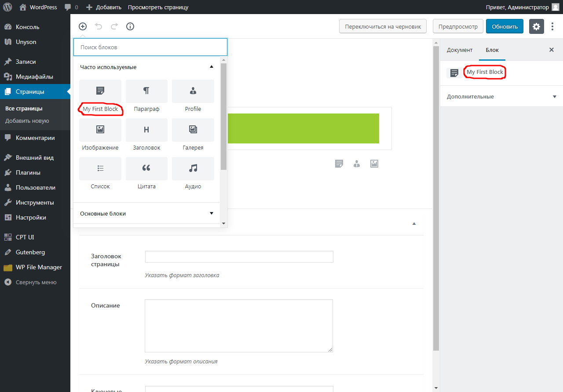
Task: Open WP File Manager menu item
Action: coord(35,267)
